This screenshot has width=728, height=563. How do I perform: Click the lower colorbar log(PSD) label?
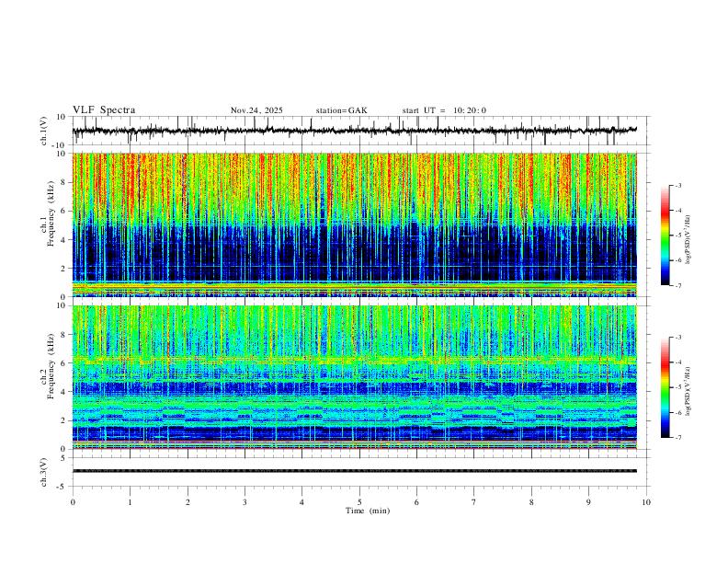688,391
